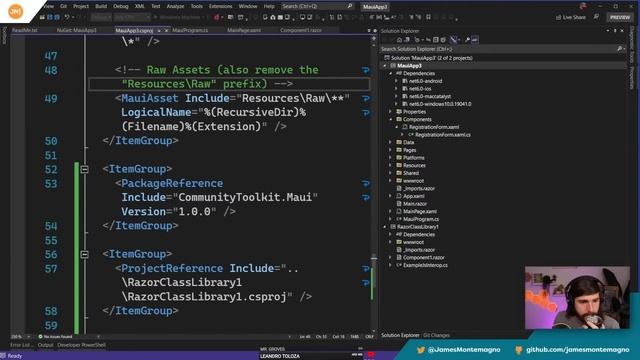Screen dimensions: 640x360
Task: Select MauiProgram.cs in Solution Explorer
Action: pos(421,220)
